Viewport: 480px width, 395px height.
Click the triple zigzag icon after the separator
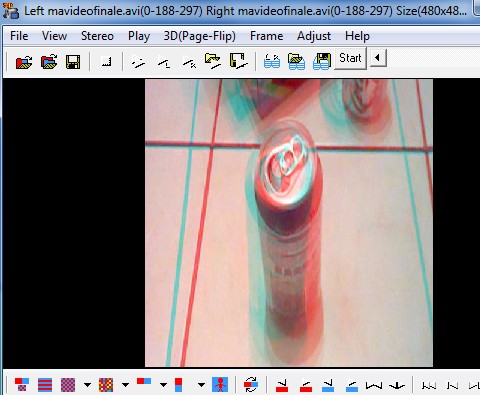429,386
